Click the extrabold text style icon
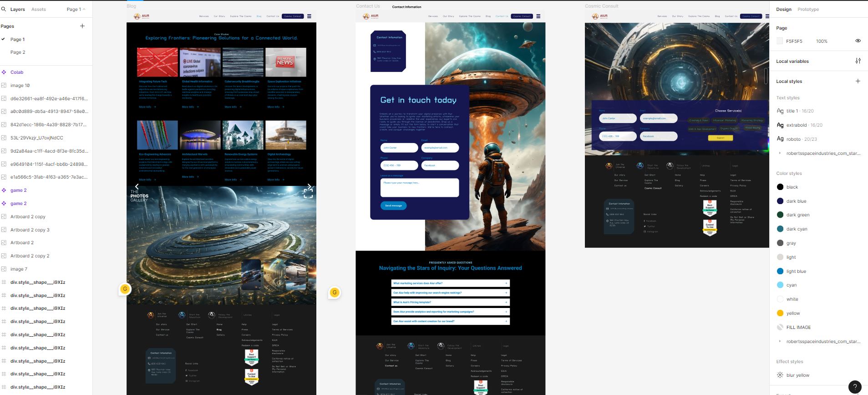Screen dimensions: 868x395 point(780,125)
